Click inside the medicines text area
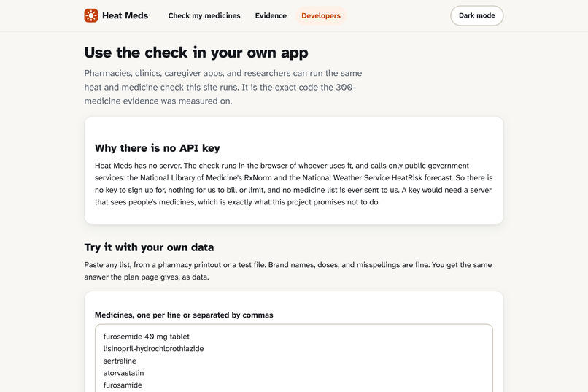The height and width of the screenshot is (392, 588). click(293, 358)
